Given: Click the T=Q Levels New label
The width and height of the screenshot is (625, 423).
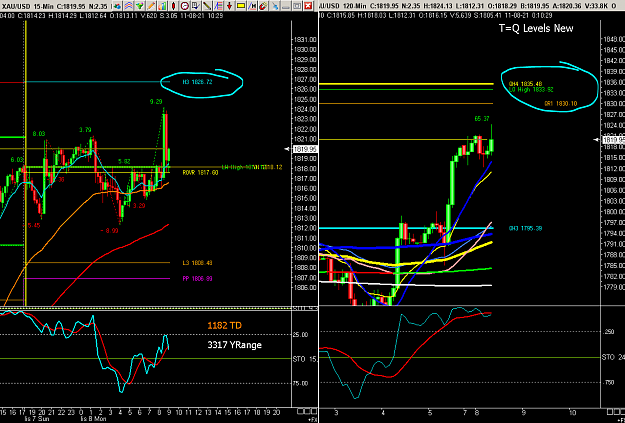Looking at the screenshot, I should click(536, 28).
